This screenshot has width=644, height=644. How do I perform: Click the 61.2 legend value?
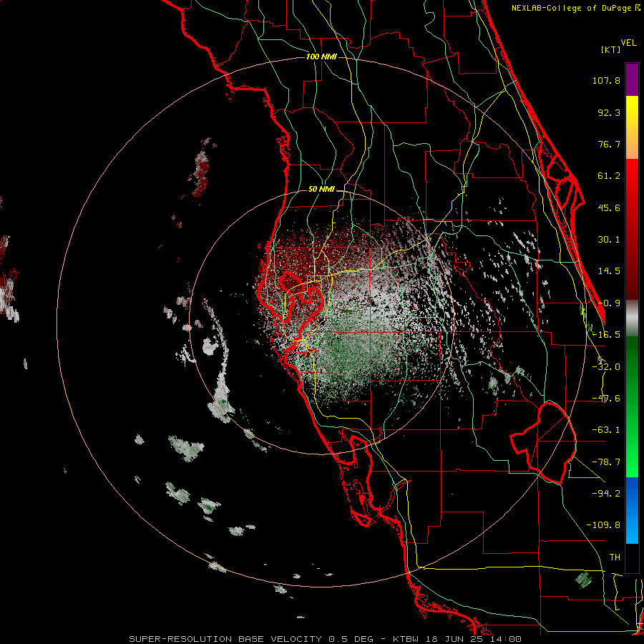pos(609,176)
